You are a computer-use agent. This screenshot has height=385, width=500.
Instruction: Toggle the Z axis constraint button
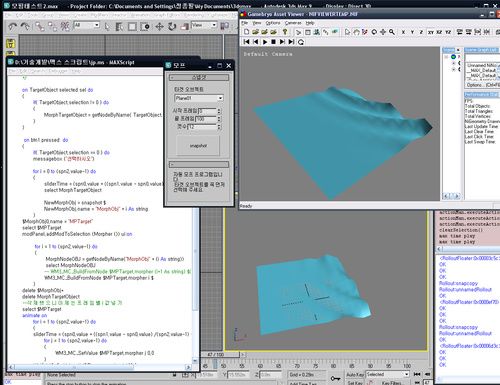point(421,32)
